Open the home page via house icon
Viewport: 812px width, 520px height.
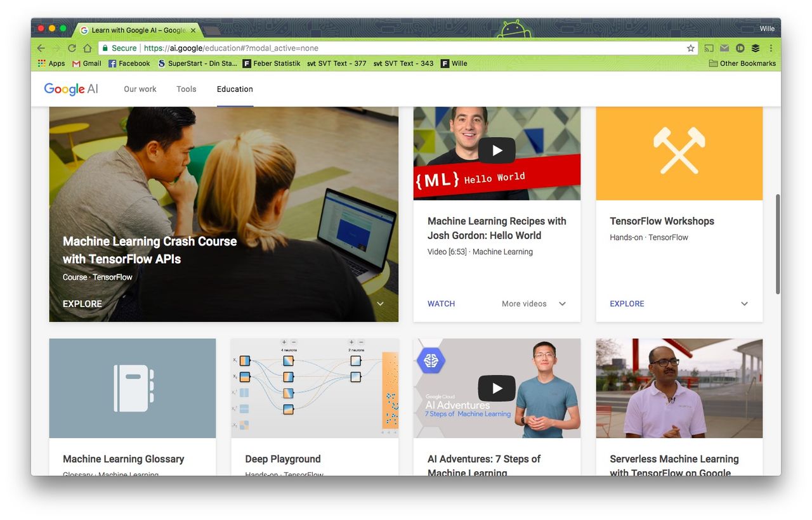[x=88, y=48]
